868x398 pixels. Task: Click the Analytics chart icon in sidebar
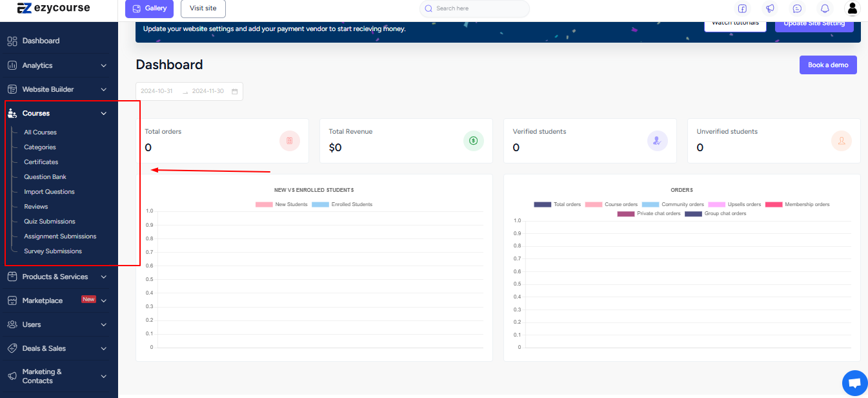click(x=12, y=65)
